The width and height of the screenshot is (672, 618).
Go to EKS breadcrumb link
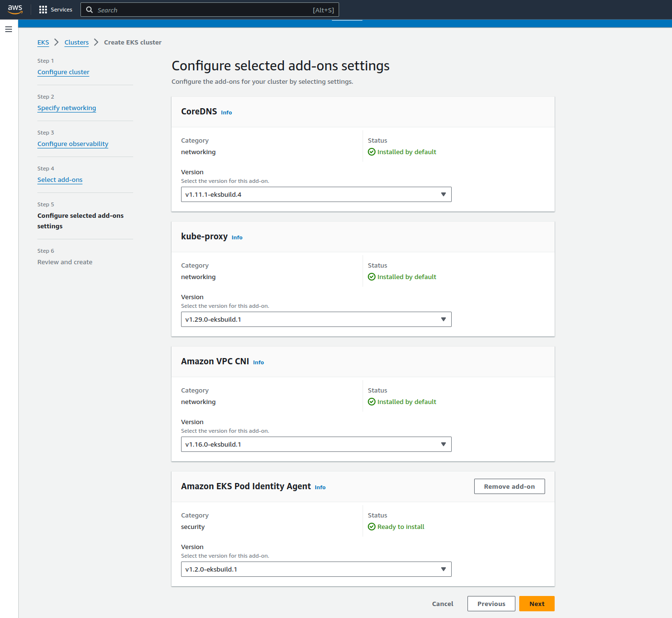tap(43, 42)
